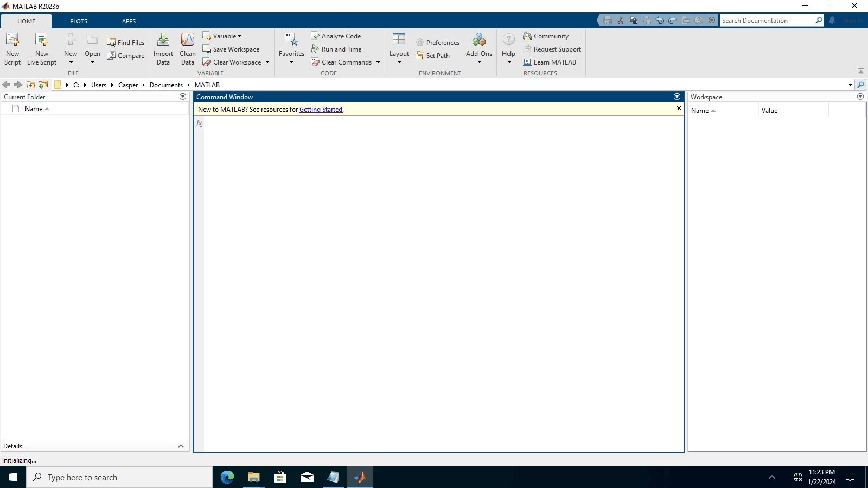This screenshot has width=868, height=488.
Task: Sort Workspace by Name column
Action: tap(723, 110)
